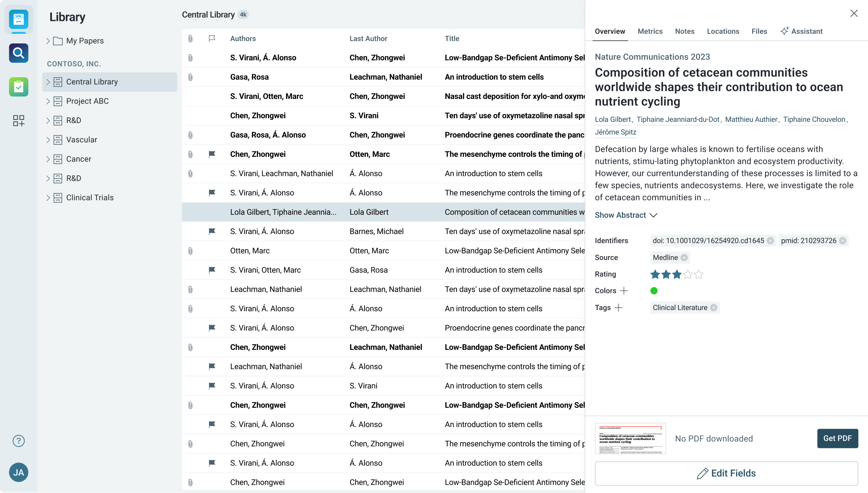This screenshot has height=493, width=868.
Task: Open the Assistant with the sparkle icon
Action: 801,31
